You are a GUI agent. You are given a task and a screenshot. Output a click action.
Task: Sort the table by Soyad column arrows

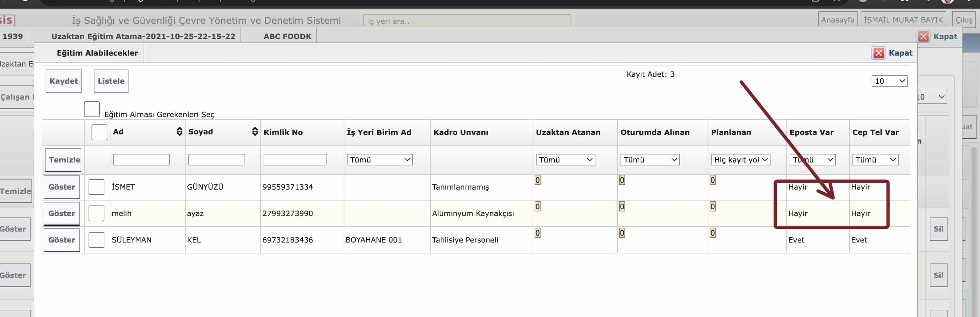click(255, 132)
